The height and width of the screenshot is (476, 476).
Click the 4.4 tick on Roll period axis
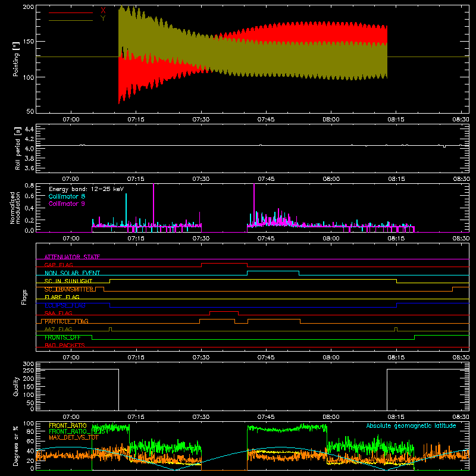click(29, 129)
